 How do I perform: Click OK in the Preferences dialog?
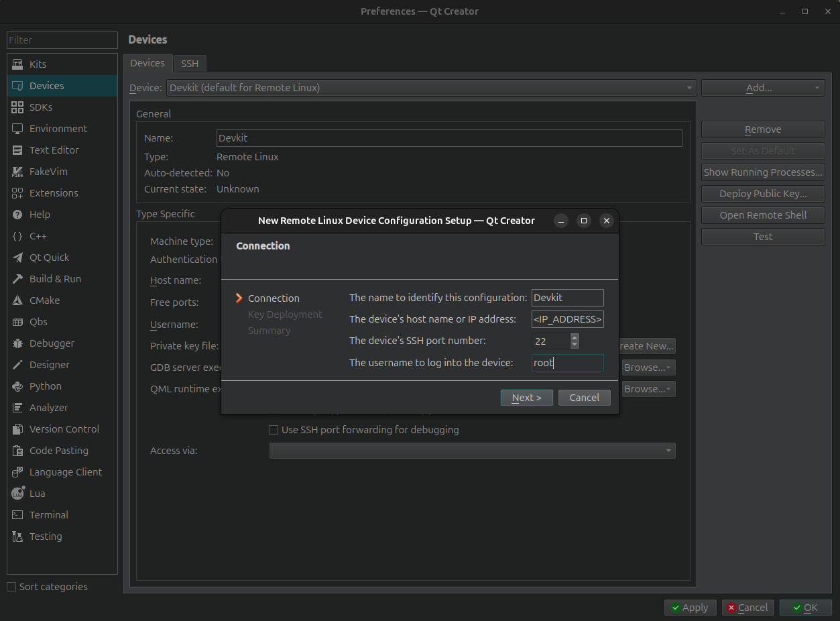pos(805,608)
